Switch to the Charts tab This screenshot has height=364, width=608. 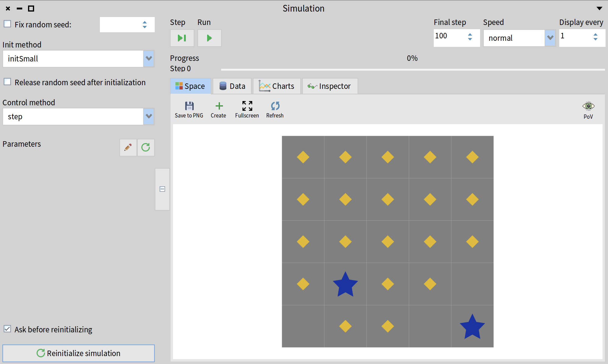coord(277,86)
